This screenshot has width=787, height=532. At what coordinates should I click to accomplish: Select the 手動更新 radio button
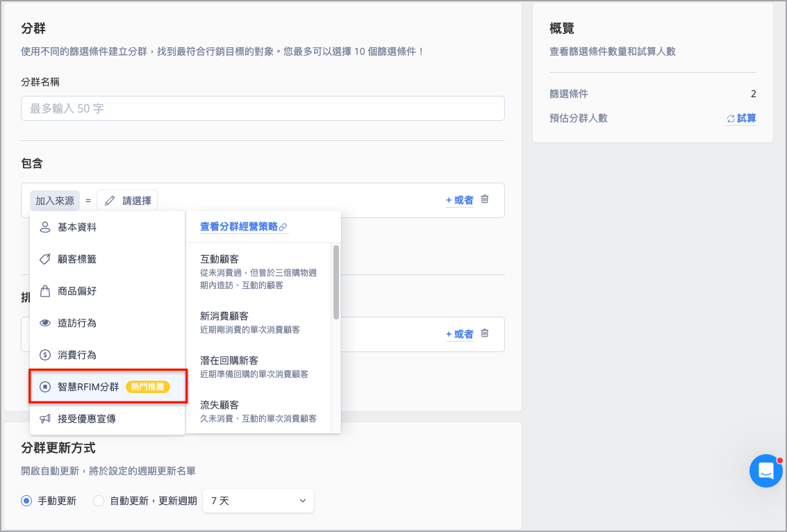point(26,501)
